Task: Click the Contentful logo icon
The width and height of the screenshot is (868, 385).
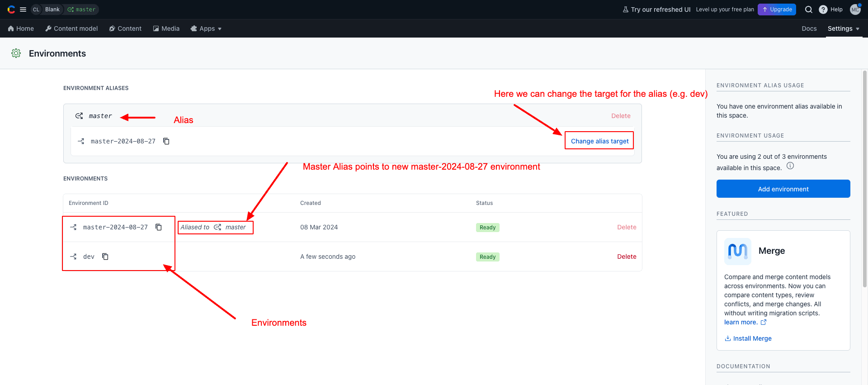Action: coord(11,10)
